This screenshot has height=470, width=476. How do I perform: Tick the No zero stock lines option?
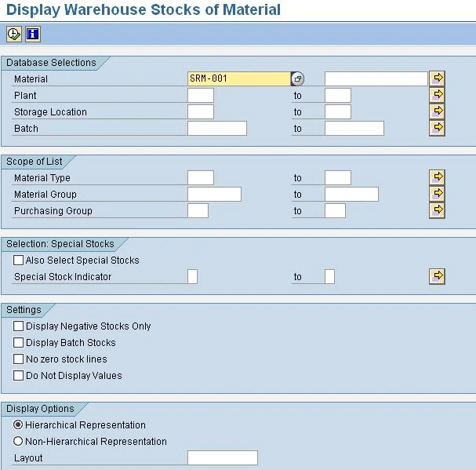tap(19, 359)
